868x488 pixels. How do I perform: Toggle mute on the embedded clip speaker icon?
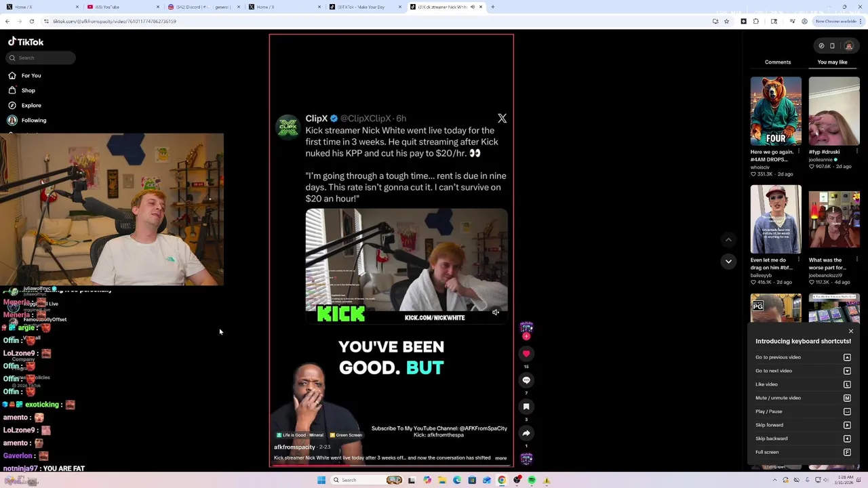pyautogui.click(x=496, y=312)
